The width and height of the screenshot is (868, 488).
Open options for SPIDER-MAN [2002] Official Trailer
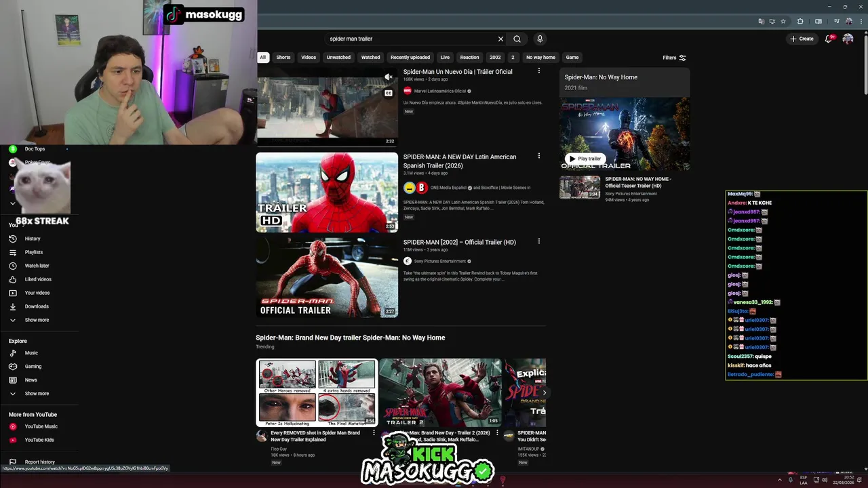point(539,241)
